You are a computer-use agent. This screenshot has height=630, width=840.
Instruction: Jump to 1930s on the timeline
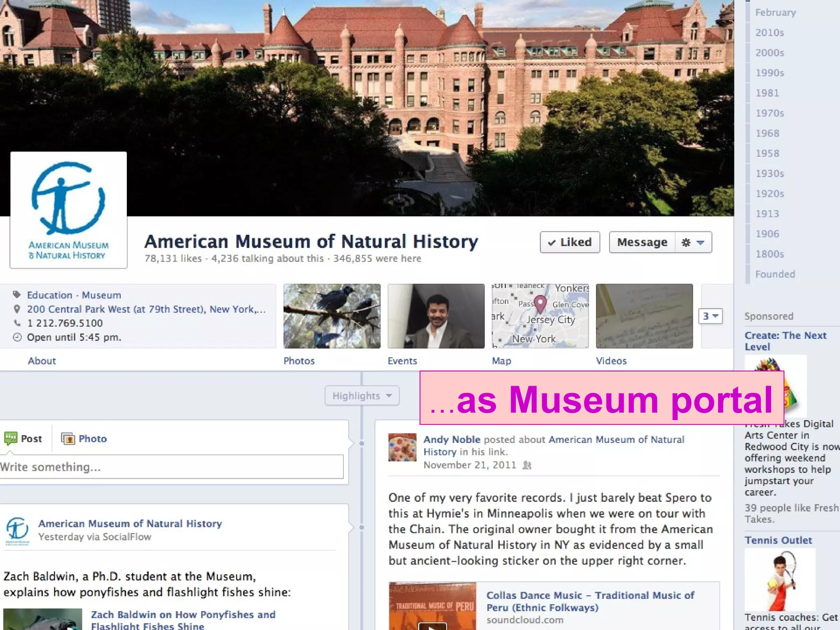(769, 173)
